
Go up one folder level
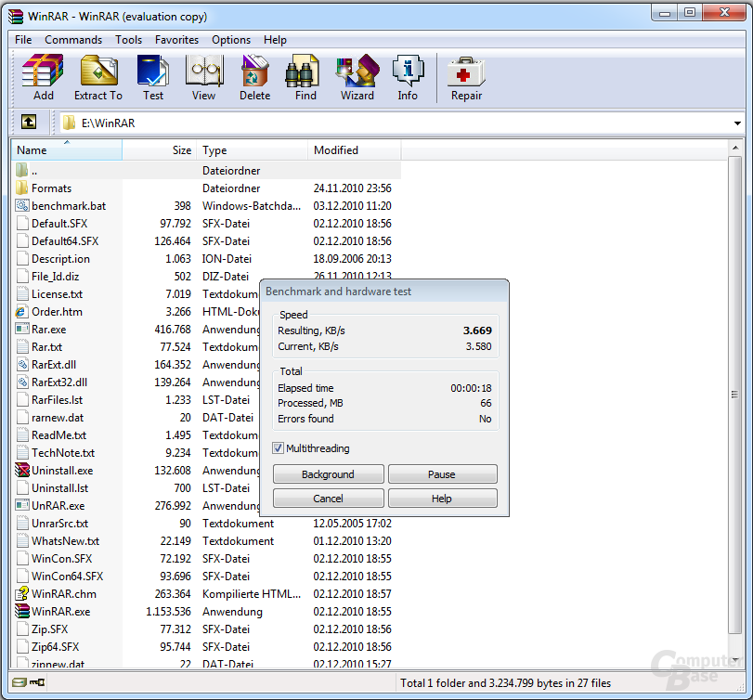pyautogui.click(x=29, y=123)
